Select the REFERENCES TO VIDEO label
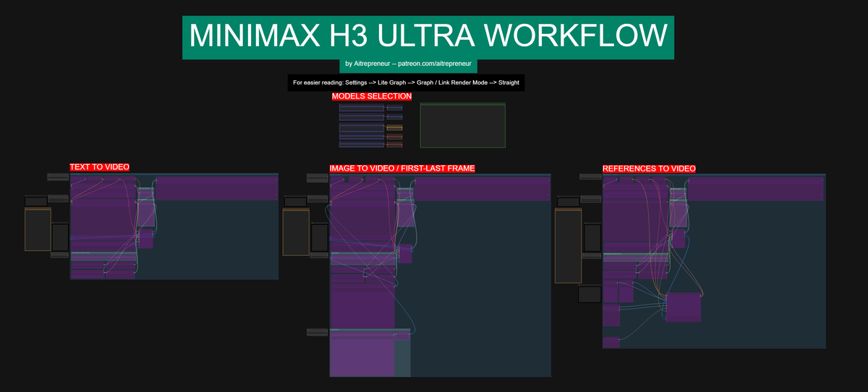The width and height of the screenshot is (868, 392). [649, 169]
